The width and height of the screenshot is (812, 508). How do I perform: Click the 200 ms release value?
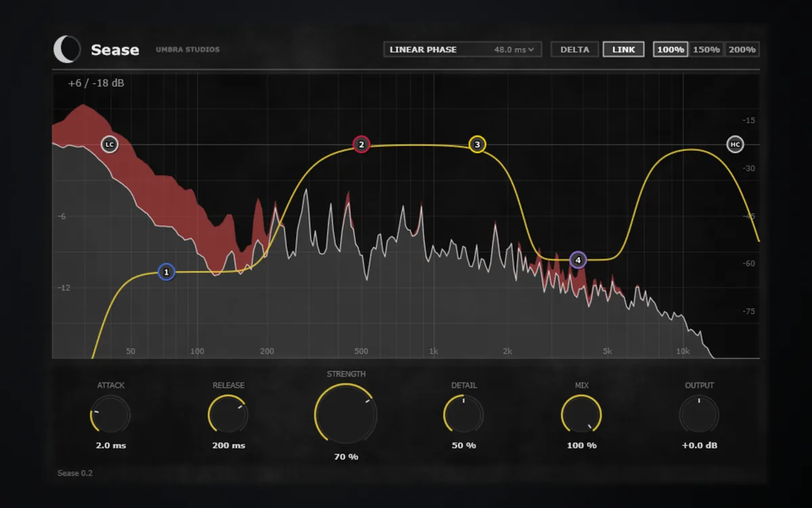point(229,446)
